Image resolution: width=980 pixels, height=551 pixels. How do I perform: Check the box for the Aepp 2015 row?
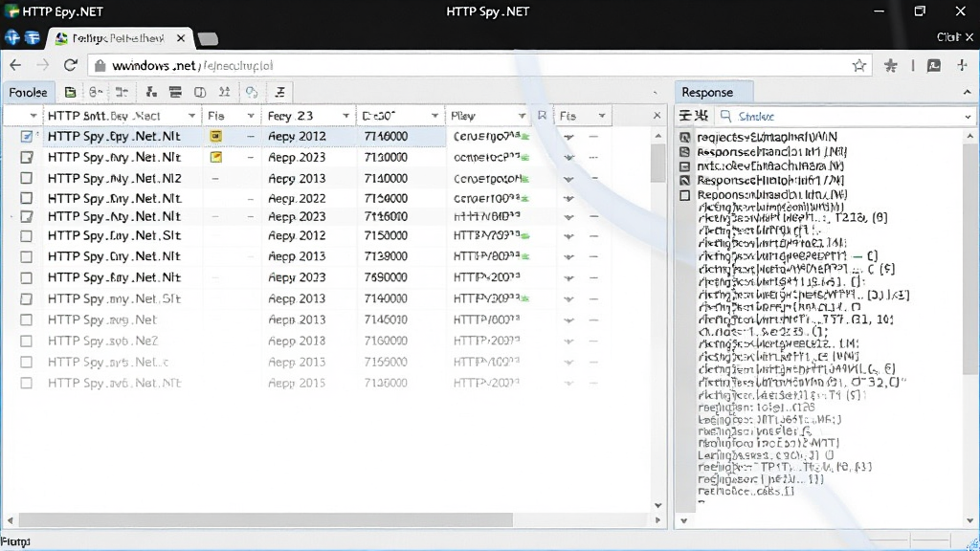tap(26, 383)
